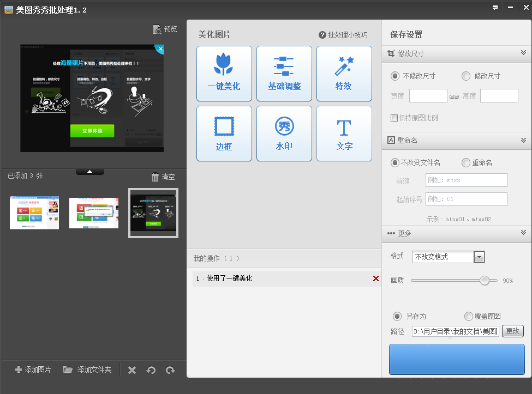This screenshot has height=394, width=532.
Task: Open the 基础调整 basic adjustment tool
Action: click(284, 74)
